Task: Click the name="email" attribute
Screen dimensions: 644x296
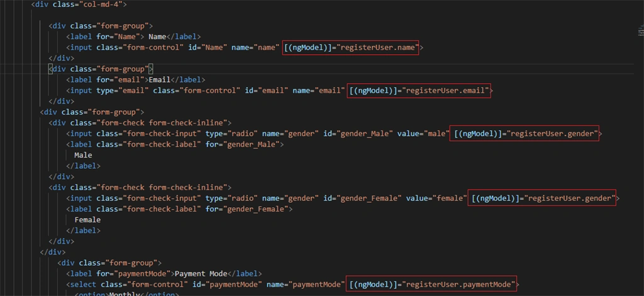Action: click(x=319, y=91)
